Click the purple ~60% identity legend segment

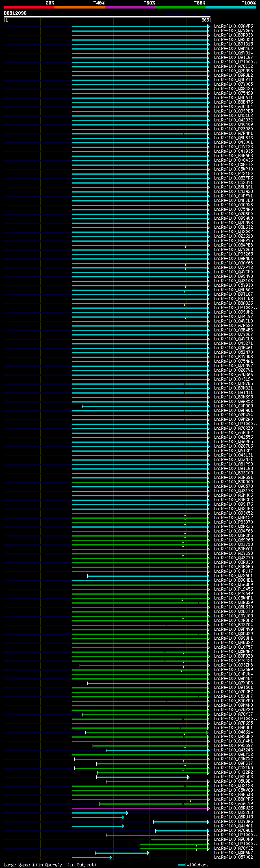pos(130,7)
